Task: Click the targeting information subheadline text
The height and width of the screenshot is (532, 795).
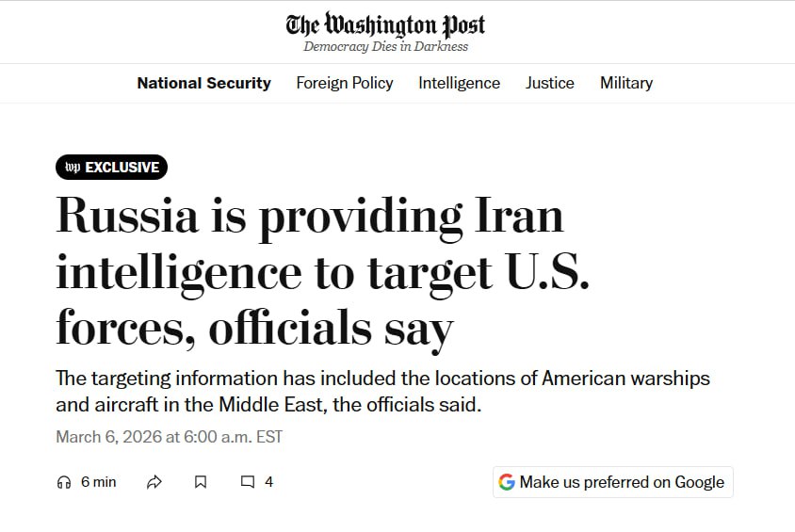Action: (382, 392)
